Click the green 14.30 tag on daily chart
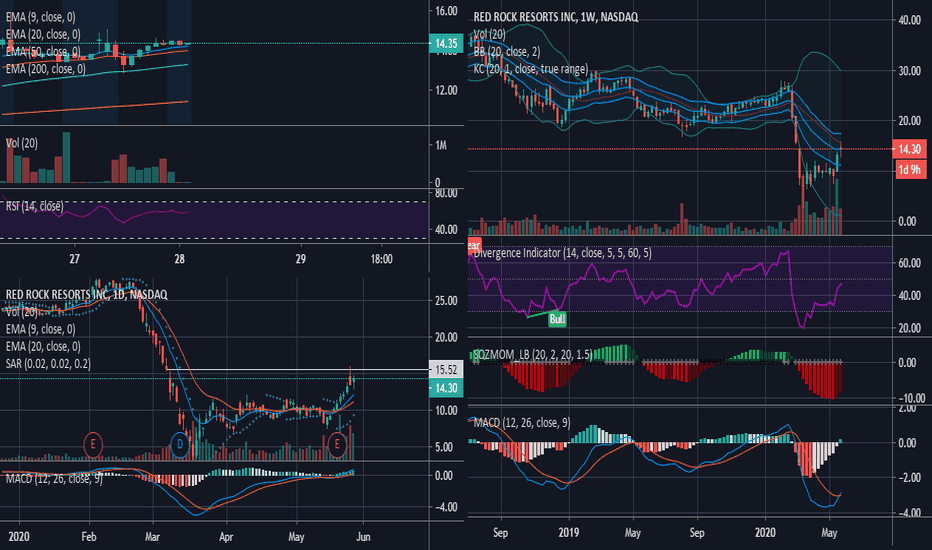The height and width of the screenshot is (550, 932). pyautogui.click(x=446, y=388)
